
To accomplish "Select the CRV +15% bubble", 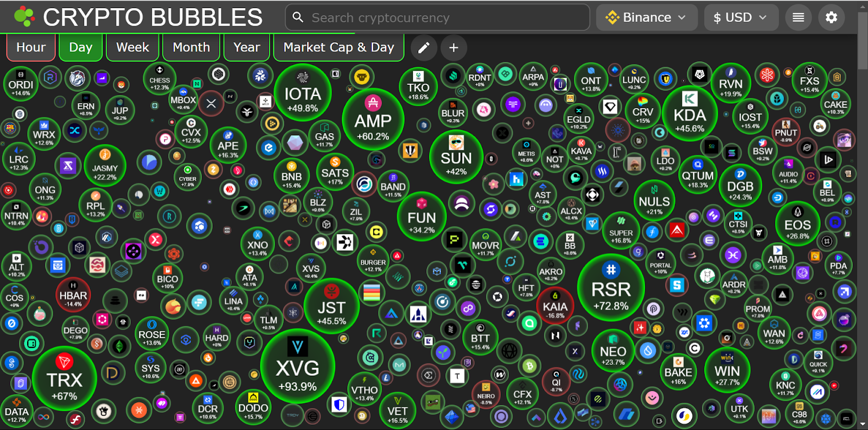I will tap(642, 111).
